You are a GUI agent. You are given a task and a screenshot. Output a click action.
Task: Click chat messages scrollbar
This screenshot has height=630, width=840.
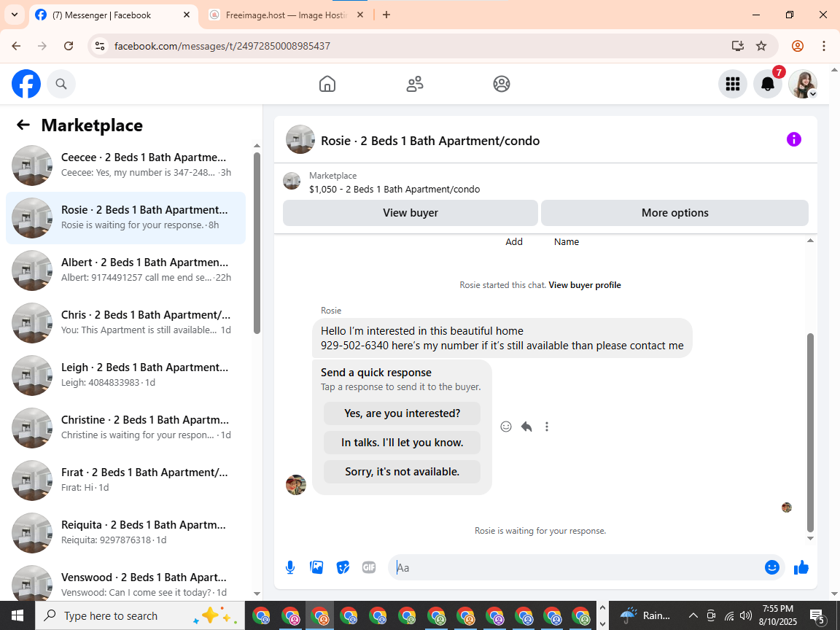(x=810, y=432)
